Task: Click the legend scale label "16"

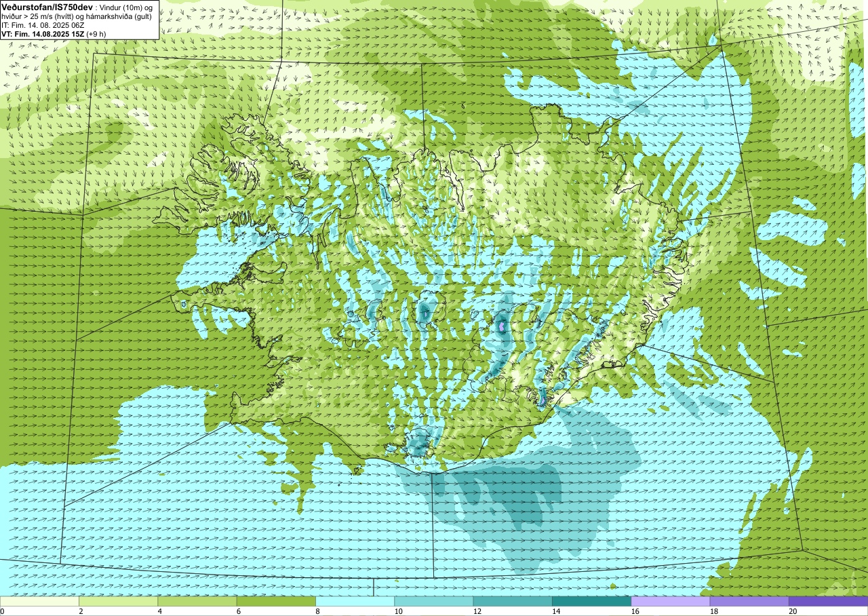Action: [x=635, y=611]
